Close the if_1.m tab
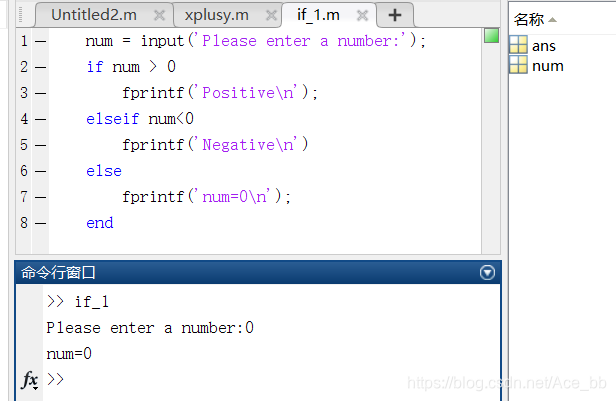 [x=362, y=15]
